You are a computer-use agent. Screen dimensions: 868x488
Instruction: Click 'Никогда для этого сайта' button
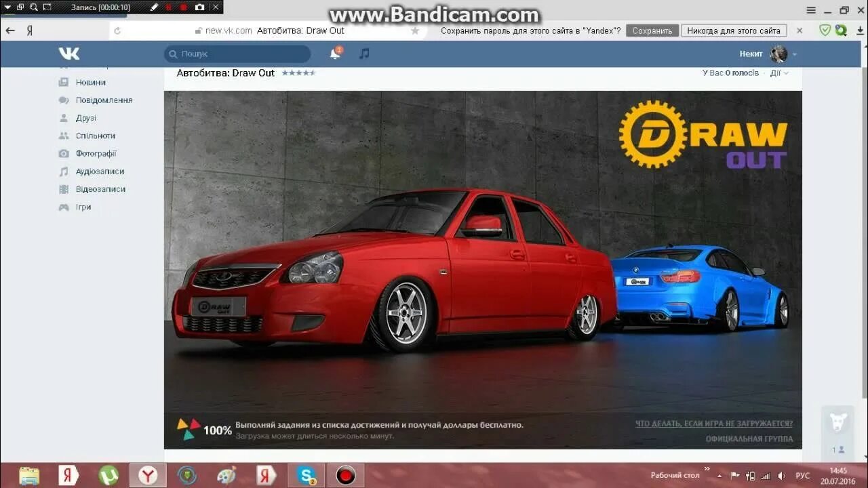734,30
